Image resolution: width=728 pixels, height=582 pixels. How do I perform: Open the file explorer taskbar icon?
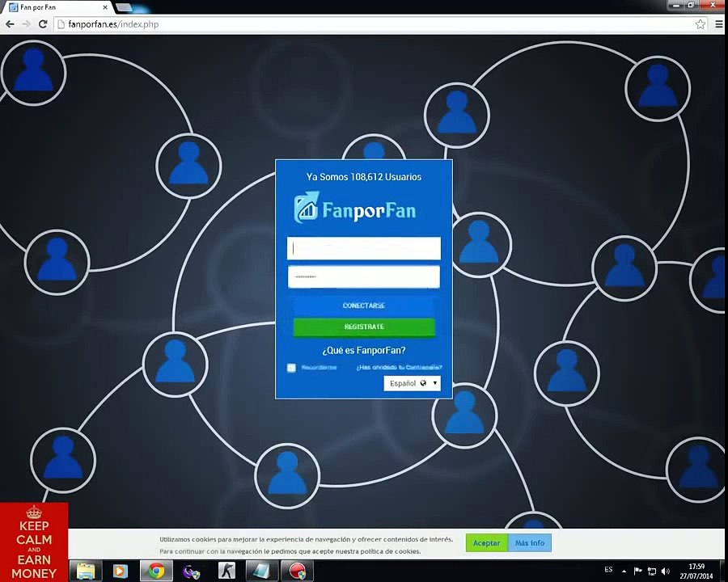point(86,571)
